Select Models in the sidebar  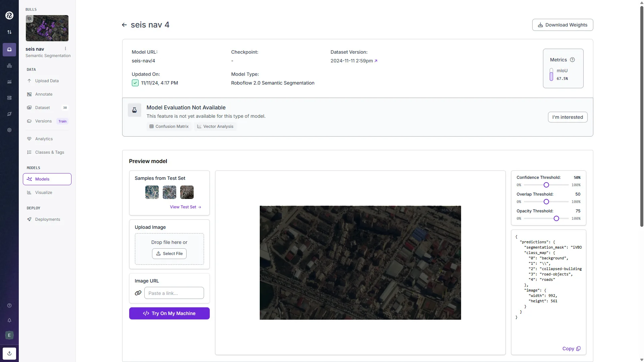coord(47,179)
